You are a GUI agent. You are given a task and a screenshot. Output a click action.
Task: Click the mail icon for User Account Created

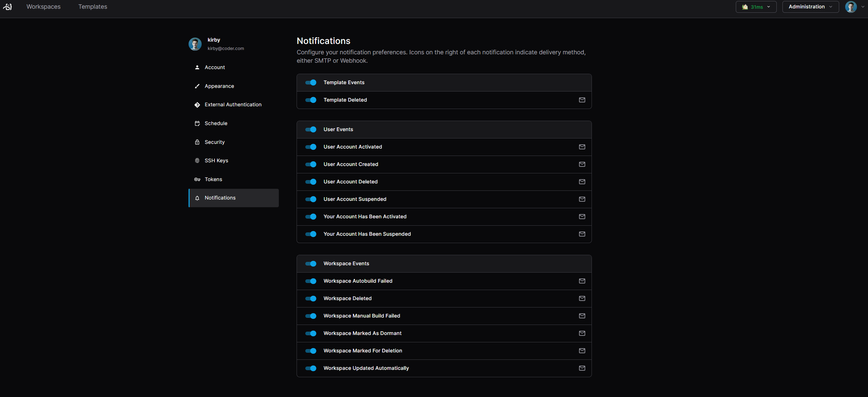582,164
